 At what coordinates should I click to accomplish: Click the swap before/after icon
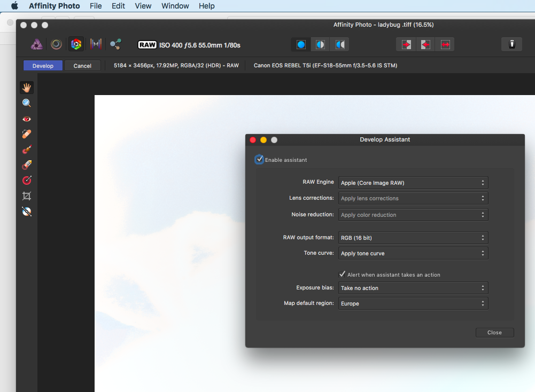(445, 45)
